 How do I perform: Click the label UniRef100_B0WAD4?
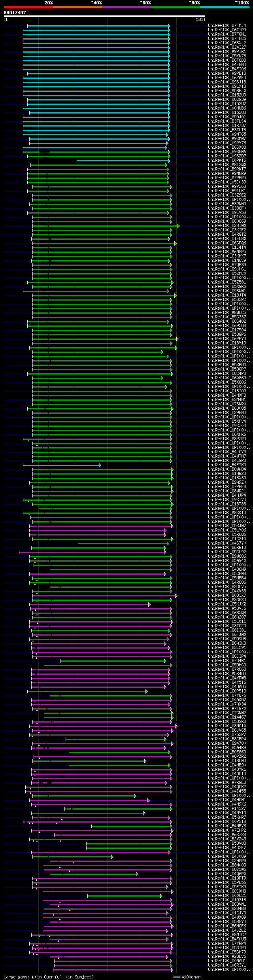pyautogui.click(x=227, y=469)
